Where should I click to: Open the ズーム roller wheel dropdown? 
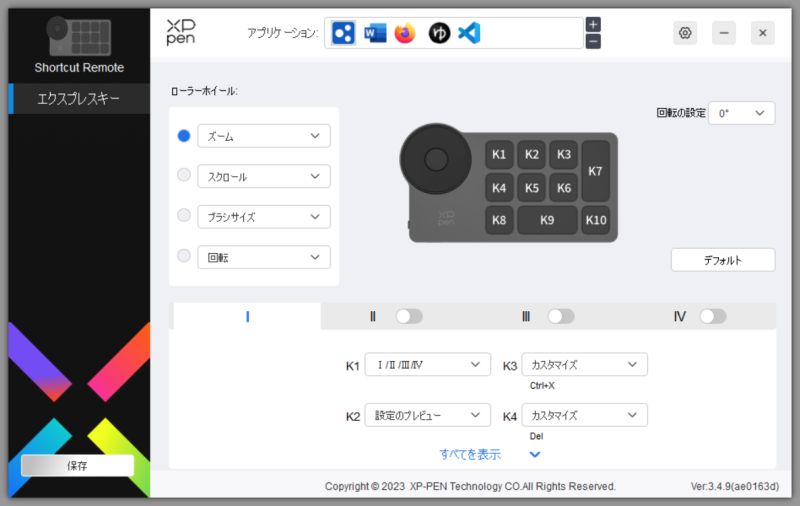[x=264, y=136]
